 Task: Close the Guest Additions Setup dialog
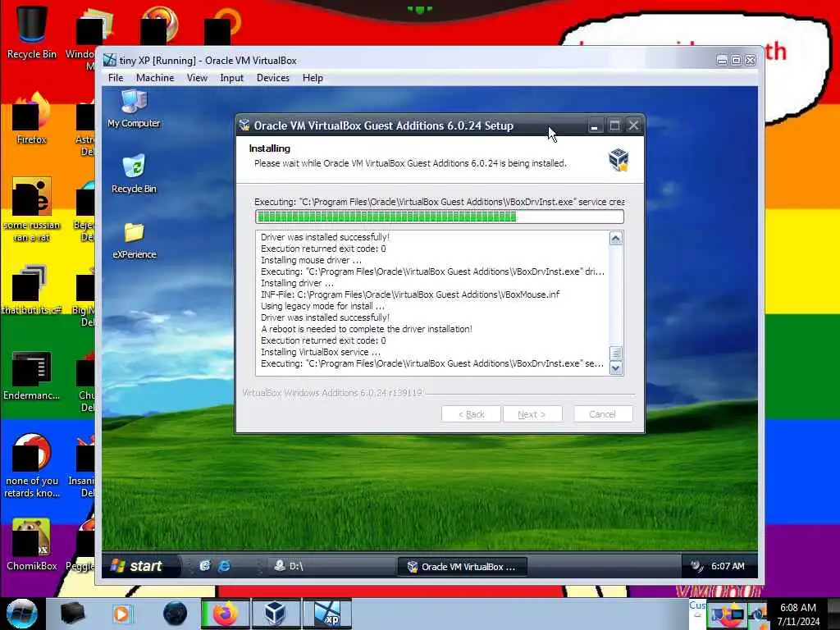634,126
